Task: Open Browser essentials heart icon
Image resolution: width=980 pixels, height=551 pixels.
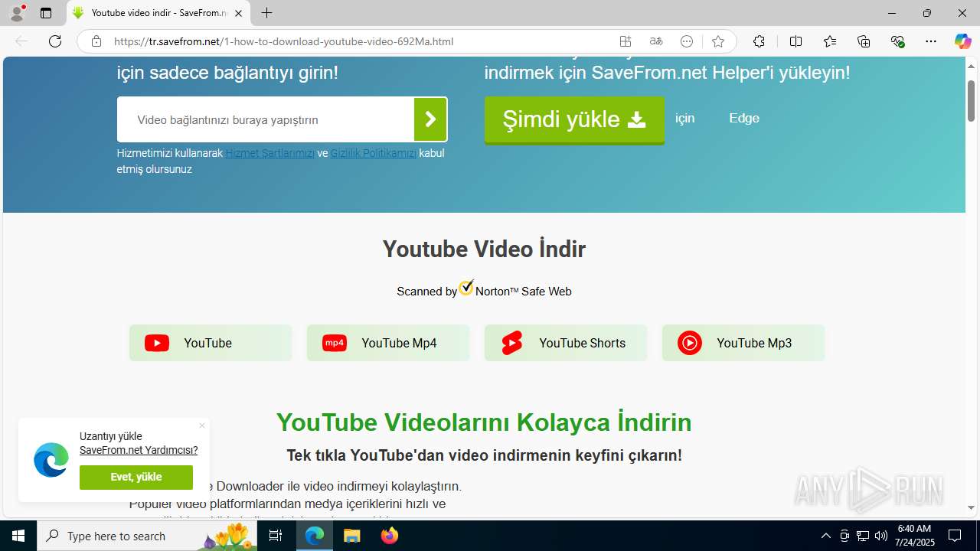Action: click(897, 41)
